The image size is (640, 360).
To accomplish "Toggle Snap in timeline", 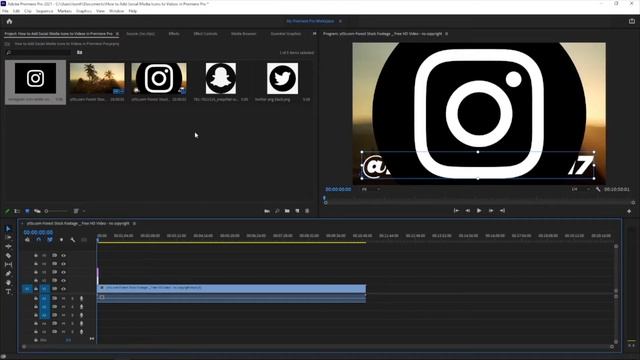I will pyautogui.click(x=38, y=240).
